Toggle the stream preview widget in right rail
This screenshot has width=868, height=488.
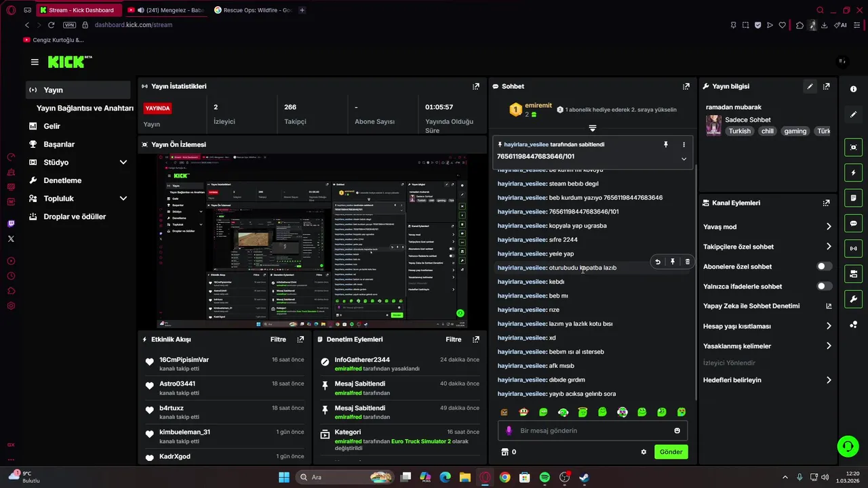(853, 147)
